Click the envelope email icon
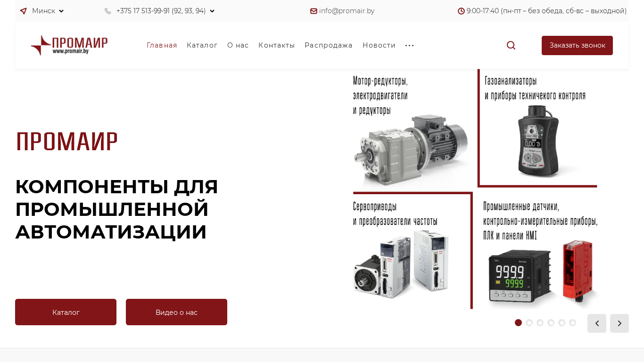This screenshot has height=362, width=644. click(x=314, y=11)
